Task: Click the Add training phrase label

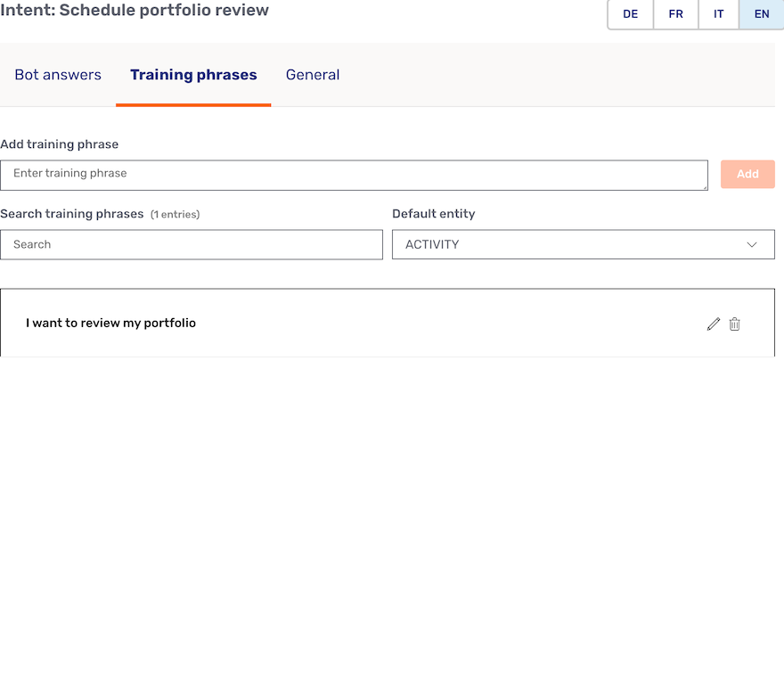Action: [60, 143]
